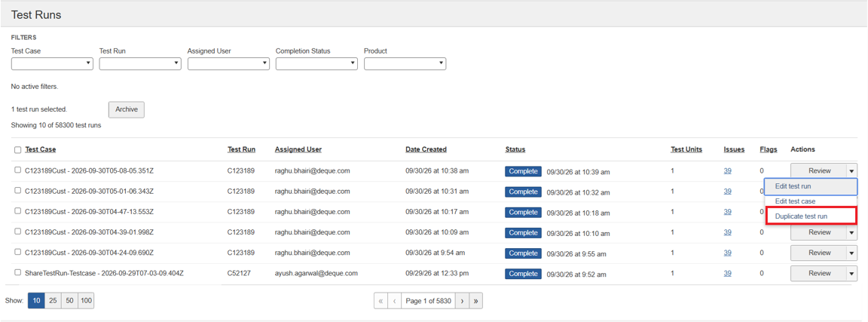Sort by the Issues column header
This screenshot has width=868, height=322.
(x=734, y=149)
